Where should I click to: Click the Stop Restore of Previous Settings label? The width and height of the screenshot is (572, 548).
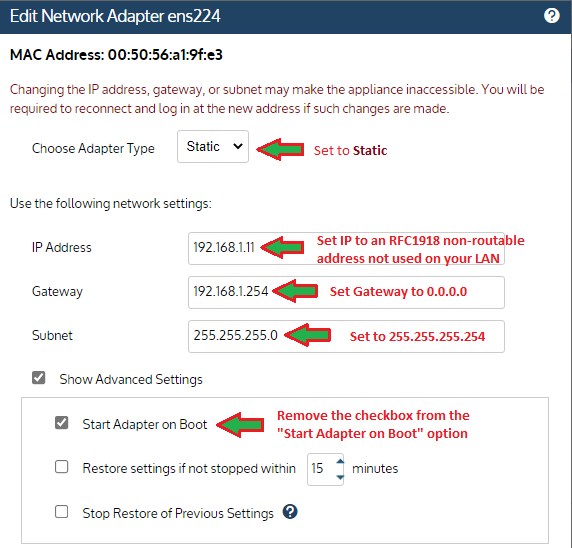178,513
